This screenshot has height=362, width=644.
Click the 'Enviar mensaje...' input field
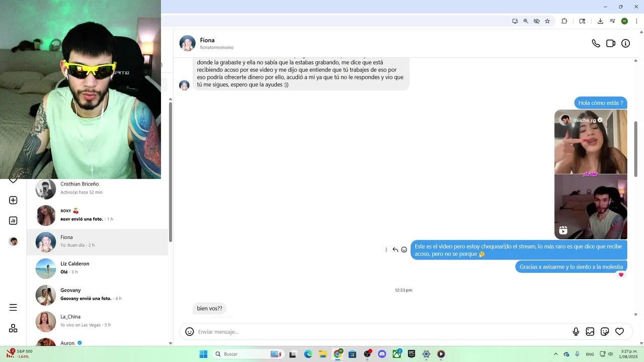(382, 332)
